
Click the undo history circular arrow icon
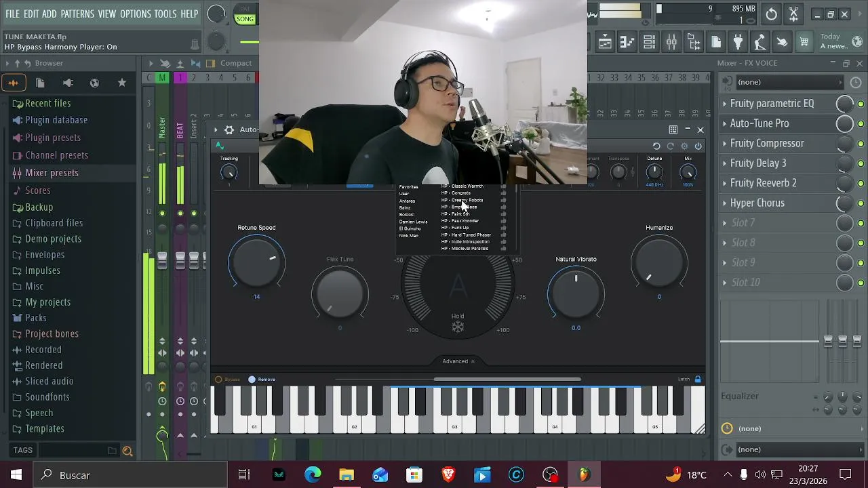click(772, 14)
